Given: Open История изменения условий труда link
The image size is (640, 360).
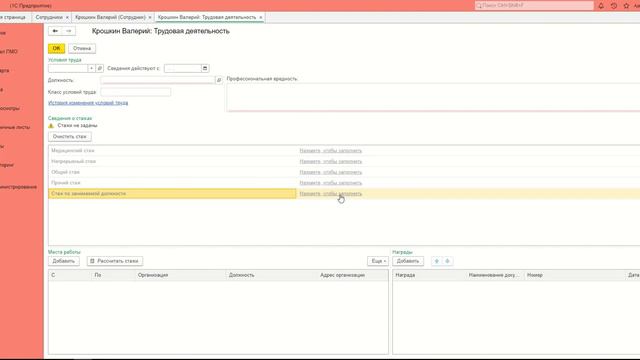Looking at the screenshot, I should (88, 103).
